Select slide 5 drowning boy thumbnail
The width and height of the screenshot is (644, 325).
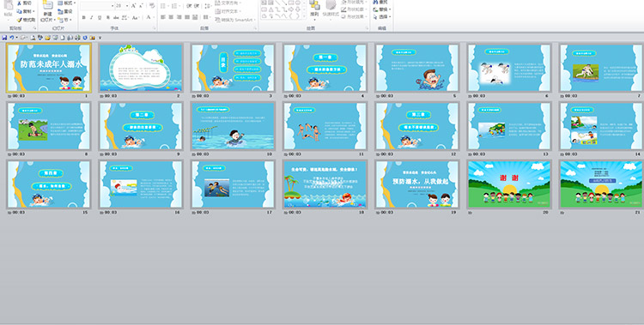(x=416, y=68)
